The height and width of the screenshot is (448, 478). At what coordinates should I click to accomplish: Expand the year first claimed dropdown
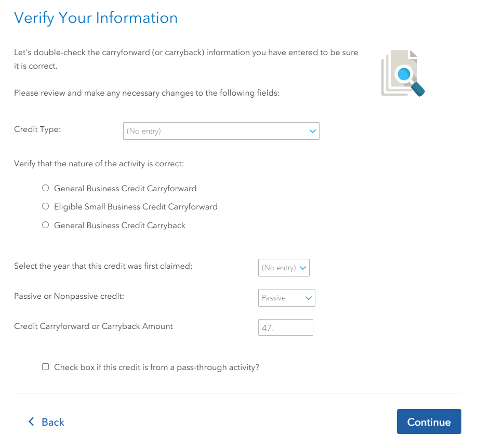point(284,268)
